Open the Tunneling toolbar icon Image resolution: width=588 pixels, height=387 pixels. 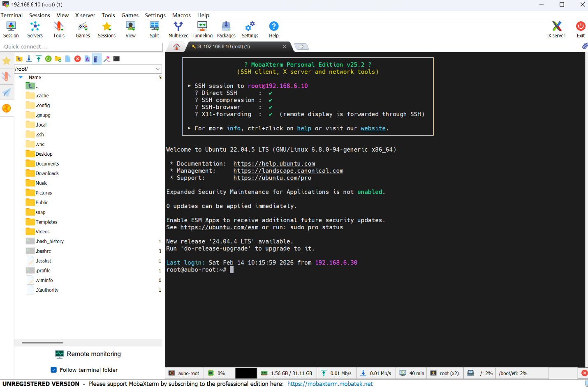(x=202, y=30)
